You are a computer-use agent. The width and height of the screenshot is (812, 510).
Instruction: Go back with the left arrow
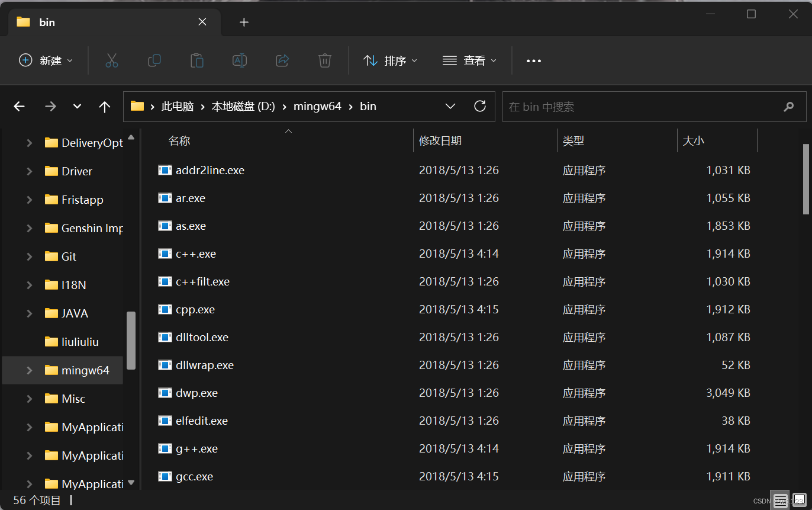pyautogui.click(x=20, y=107)
